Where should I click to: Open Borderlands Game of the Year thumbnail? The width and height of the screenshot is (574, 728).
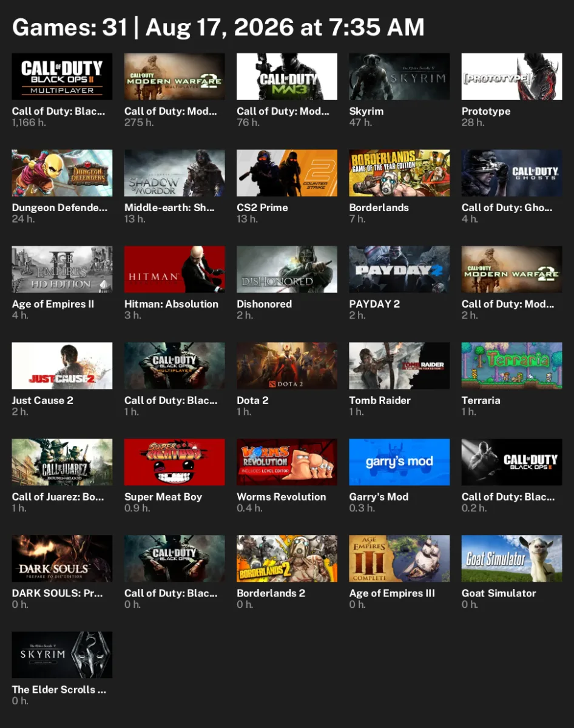click(399, 173)
